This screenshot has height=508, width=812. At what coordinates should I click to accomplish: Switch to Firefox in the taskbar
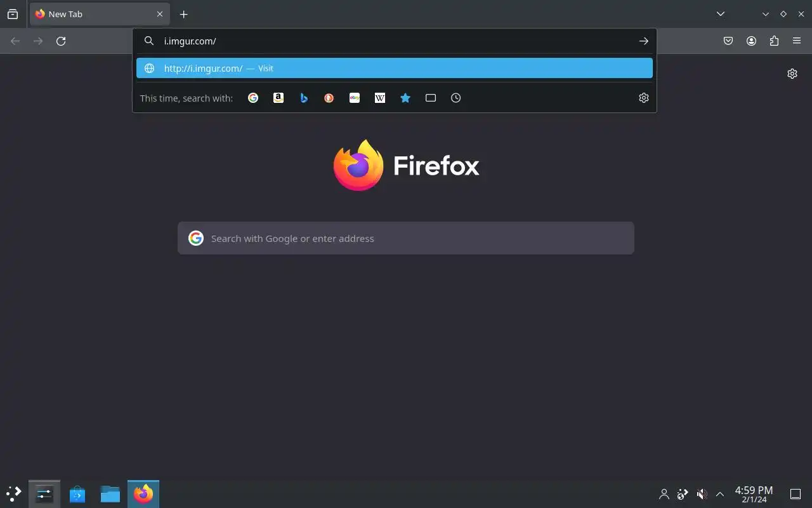143,493
